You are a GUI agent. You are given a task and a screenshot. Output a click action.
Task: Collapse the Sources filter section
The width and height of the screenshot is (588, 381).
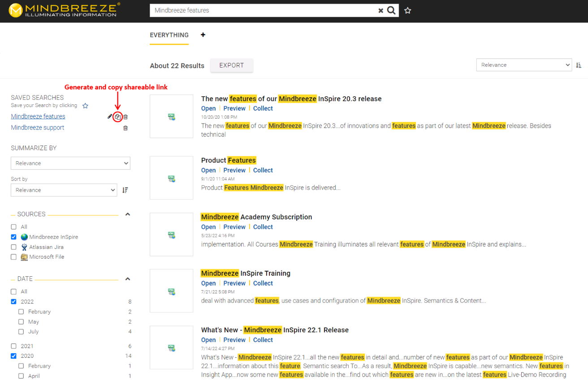(x=128, y=214)
